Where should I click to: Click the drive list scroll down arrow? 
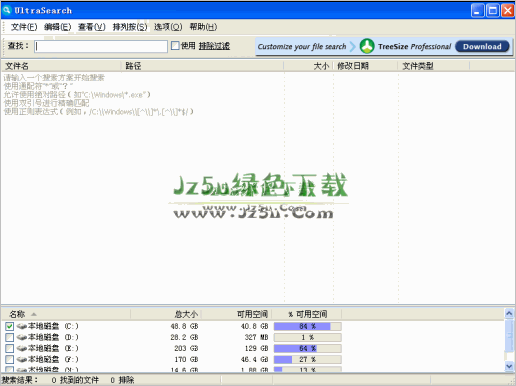click(x=509, y=366)
